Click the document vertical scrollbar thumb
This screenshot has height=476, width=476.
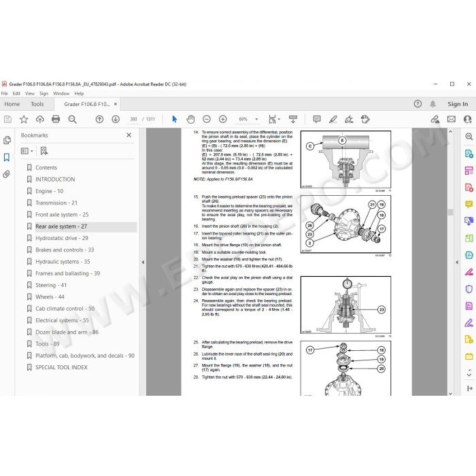coord(450,212)
